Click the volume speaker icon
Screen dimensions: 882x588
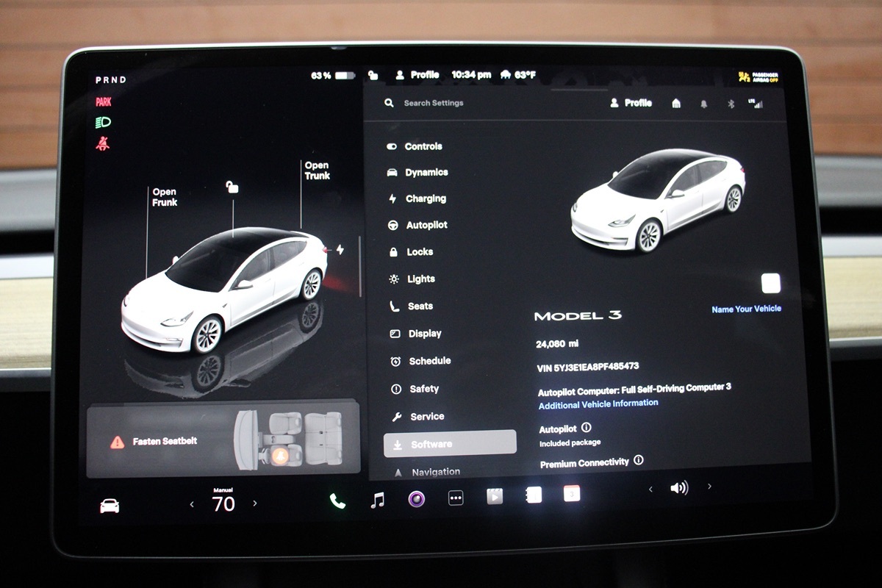[x=679, y=488]
